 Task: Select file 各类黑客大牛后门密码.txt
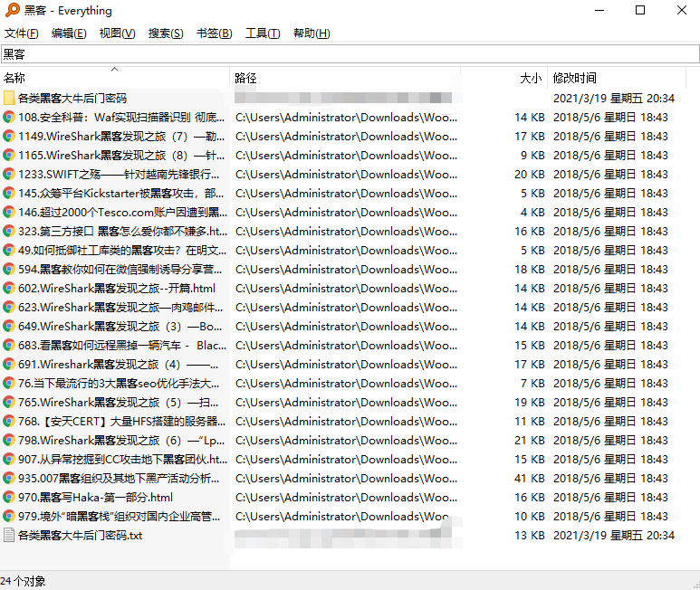(80, 535)
